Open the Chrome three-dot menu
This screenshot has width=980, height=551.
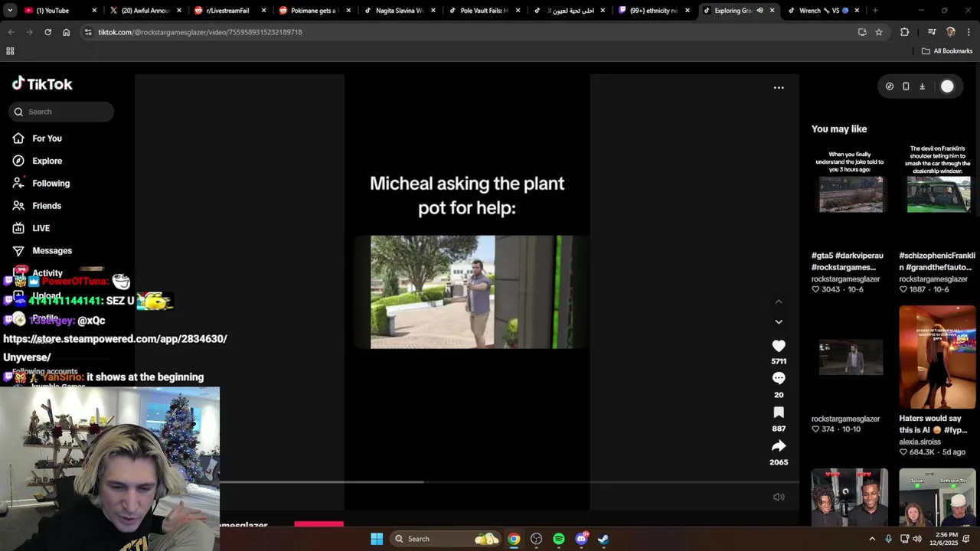(x=969, y=32)
